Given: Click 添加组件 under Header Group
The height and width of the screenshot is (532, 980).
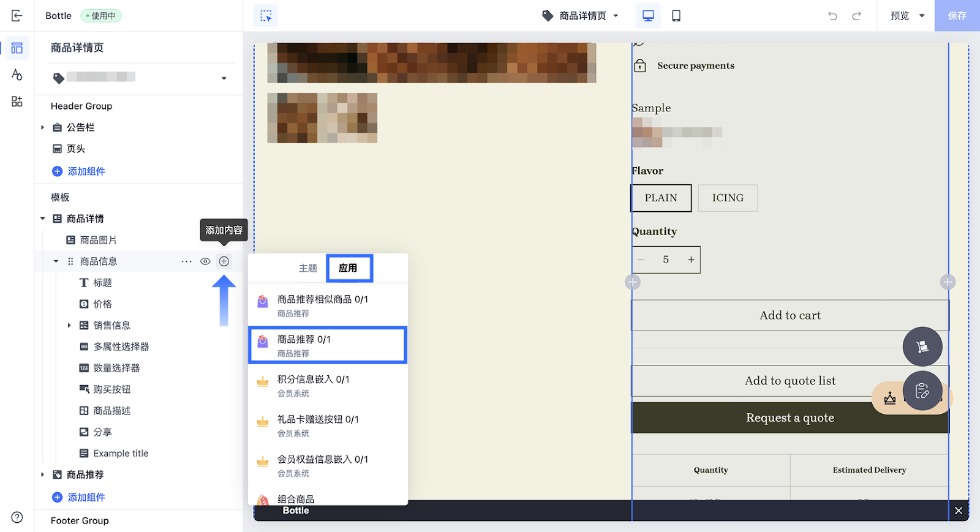Looking at the screenshot, I should (x=79, y=171).
